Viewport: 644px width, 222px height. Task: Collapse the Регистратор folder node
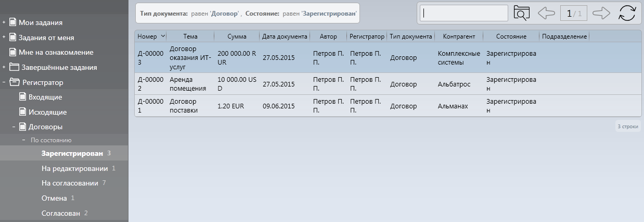click(4, 82)
